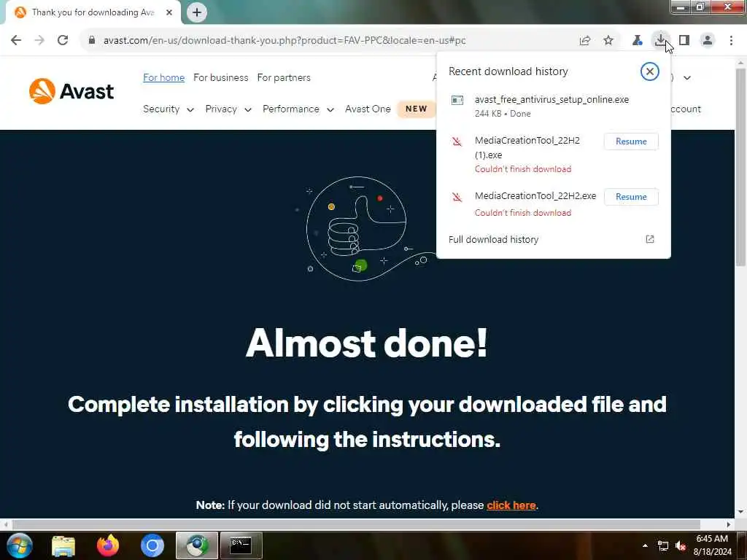The image size is (747, 560).
Task: Show hidden system tray icons
Action: (x=645, y=545)
